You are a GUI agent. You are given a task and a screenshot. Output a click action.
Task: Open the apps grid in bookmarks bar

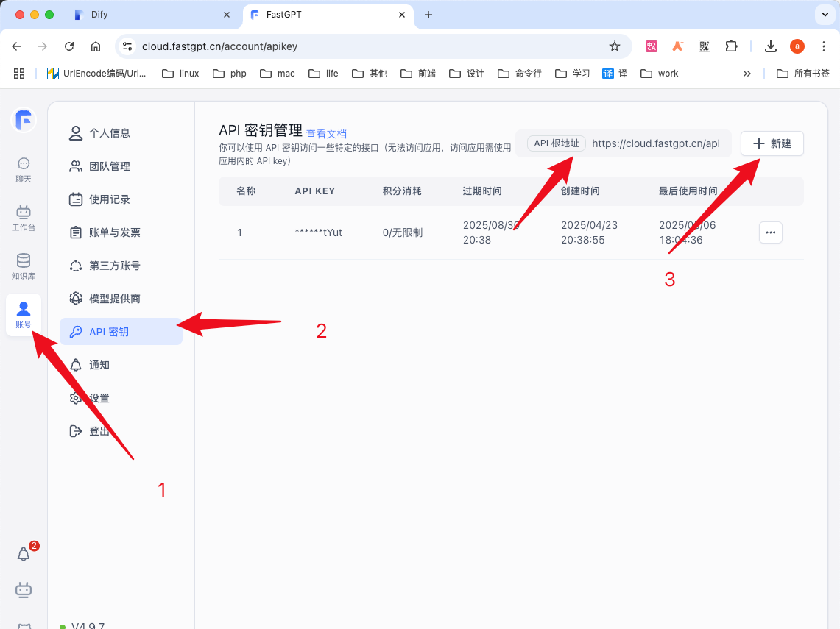tap(19, 74)
